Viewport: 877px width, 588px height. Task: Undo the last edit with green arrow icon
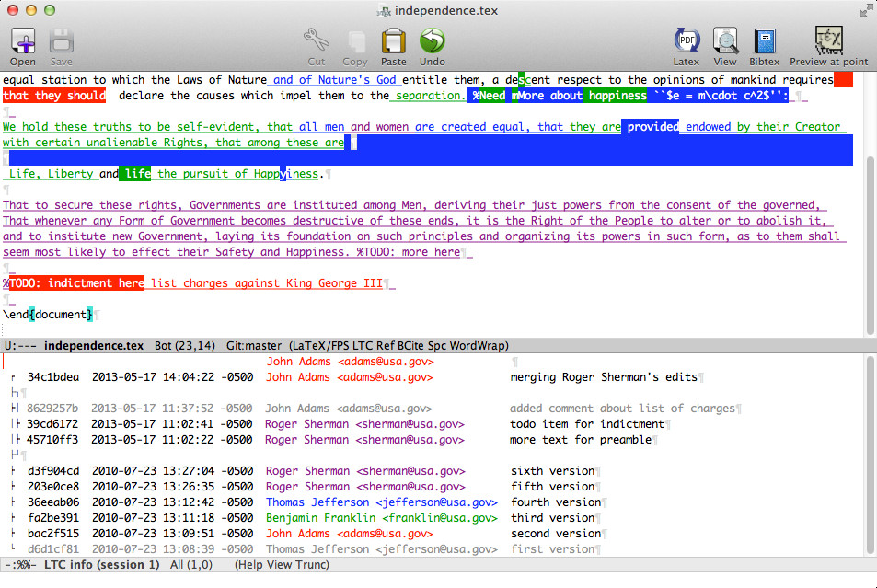433,41
